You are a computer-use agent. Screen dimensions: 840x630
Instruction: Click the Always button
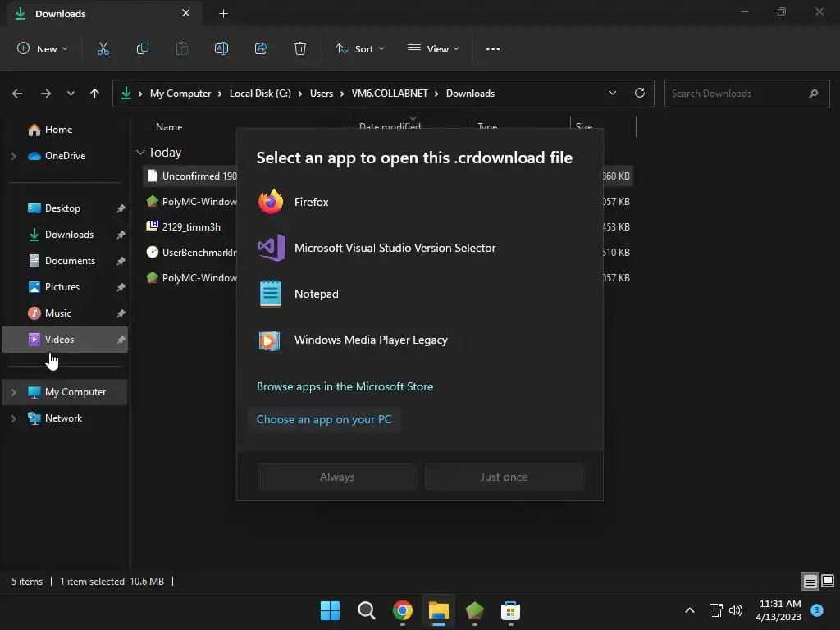pyautogui.click(x=337, y=477)
